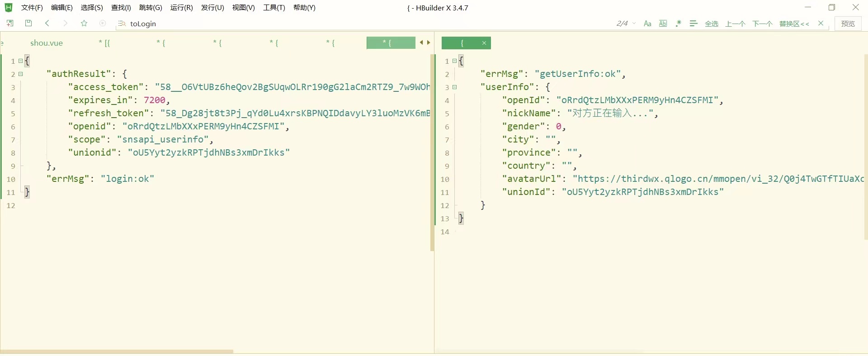Open the 运行(R) menu
The image size is (868, 356).
pyautogui.click(x=181, y=8)
